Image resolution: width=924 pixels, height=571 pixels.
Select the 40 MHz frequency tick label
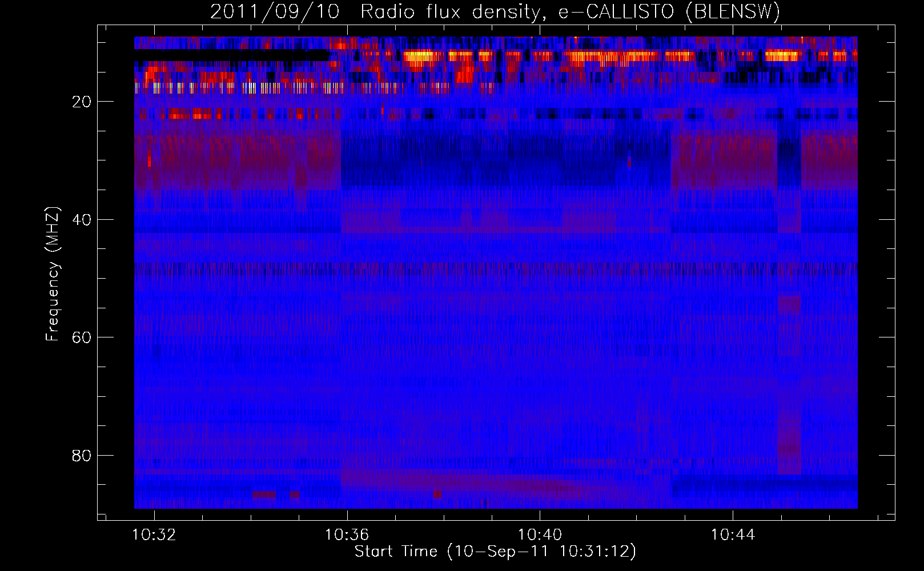click(82, 220)
